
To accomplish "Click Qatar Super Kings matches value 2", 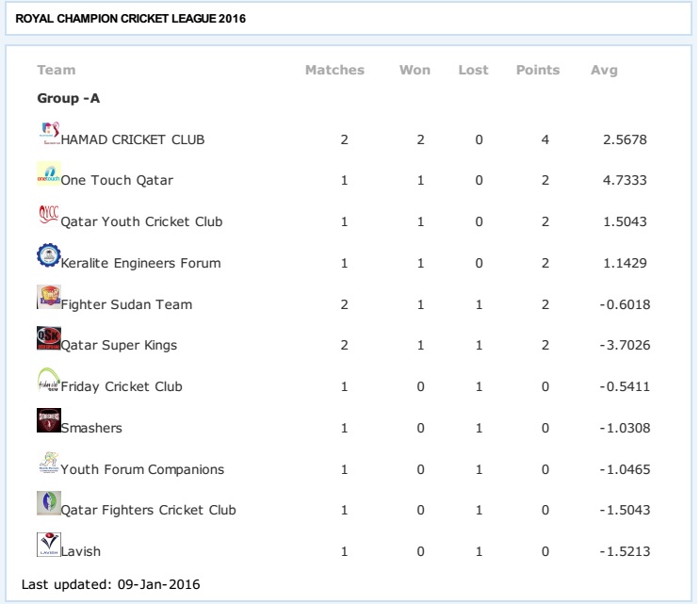I will pyautogui.click(x=344, y=345).
